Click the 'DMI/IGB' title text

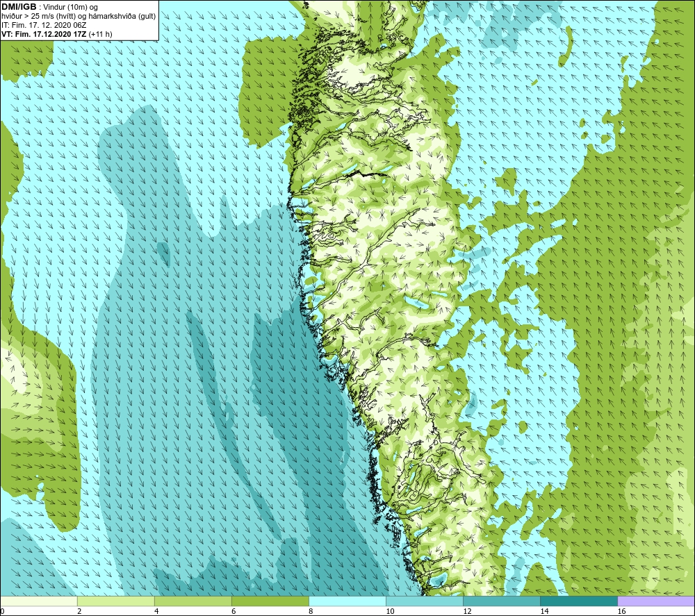(19, 7)
